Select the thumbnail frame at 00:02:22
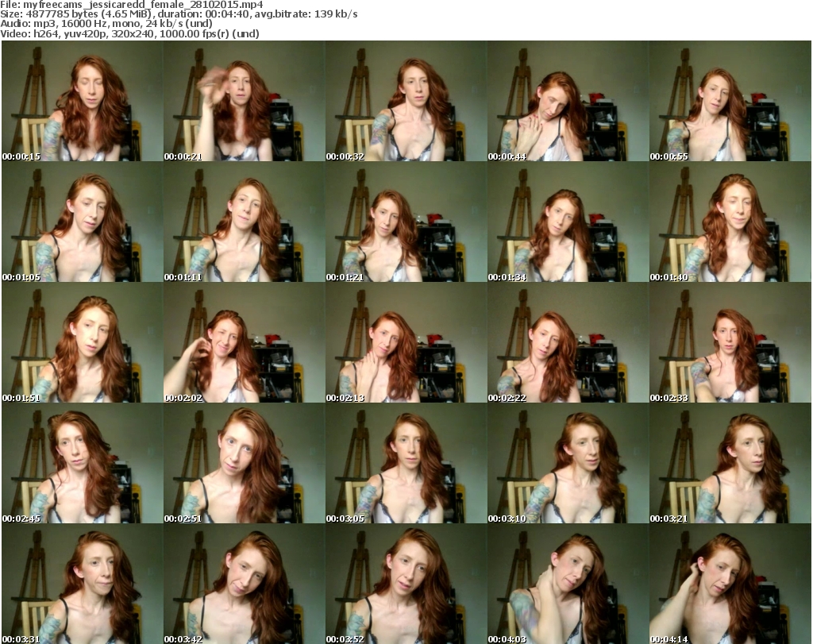The width and height of the screenshot is (813, 644). click(x=568, y=343)
